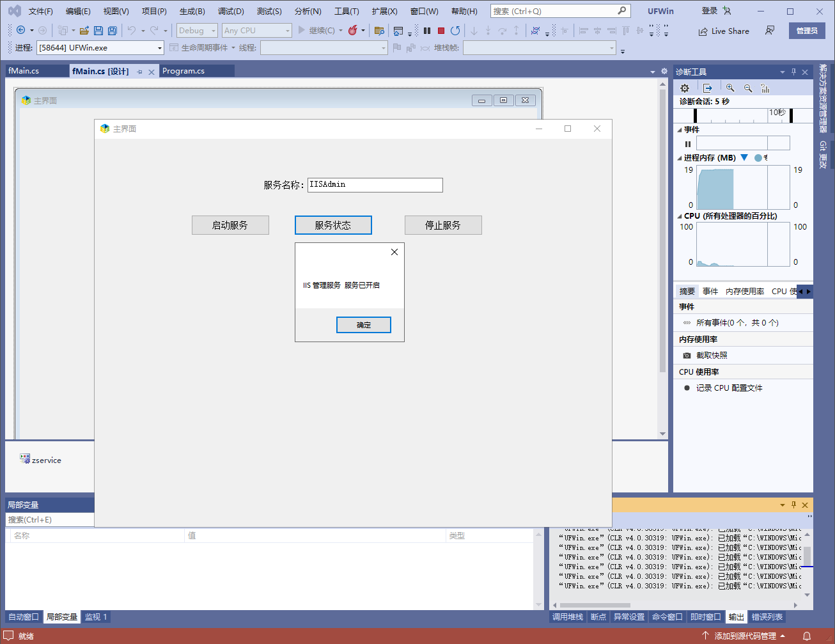835x644 pixels.
Task: Click the notifications bell in status bar
Action: click(x=807, y=636)
